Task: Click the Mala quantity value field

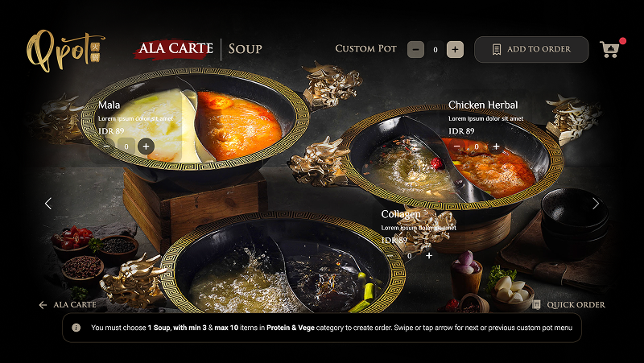Action: [x=126, y=146]
